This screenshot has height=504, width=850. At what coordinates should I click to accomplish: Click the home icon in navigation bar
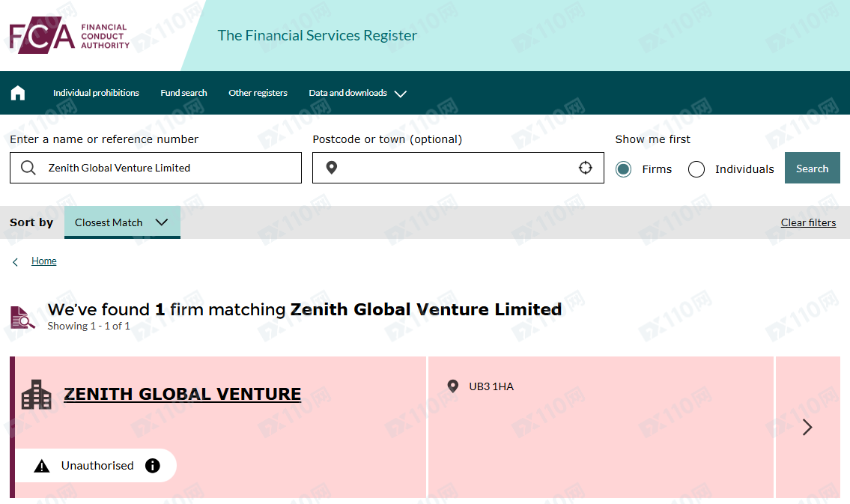(x=18, y=93)
